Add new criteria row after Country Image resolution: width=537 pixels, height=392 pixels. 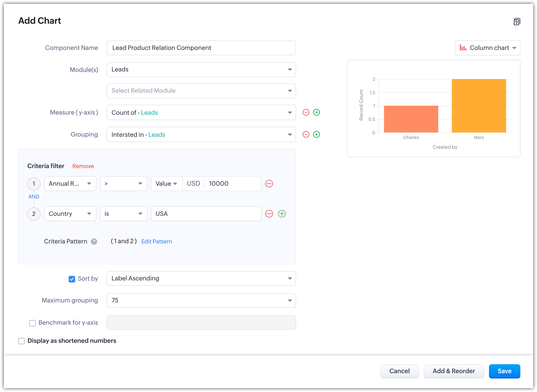[x=282, y=214]
